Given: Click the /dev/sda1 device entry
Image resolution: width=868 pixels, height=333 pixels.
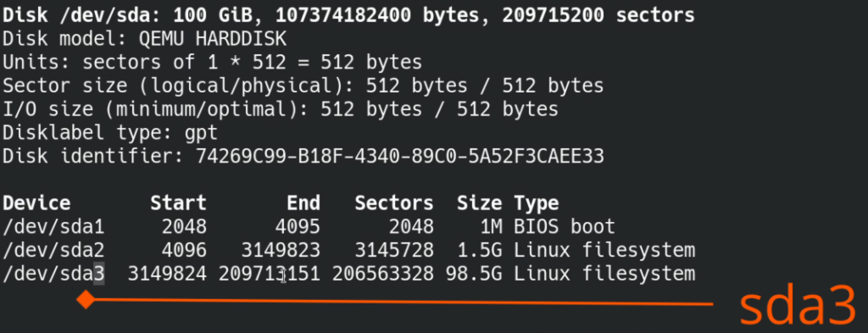Looking at the screenshot, I should click(53, 227).
